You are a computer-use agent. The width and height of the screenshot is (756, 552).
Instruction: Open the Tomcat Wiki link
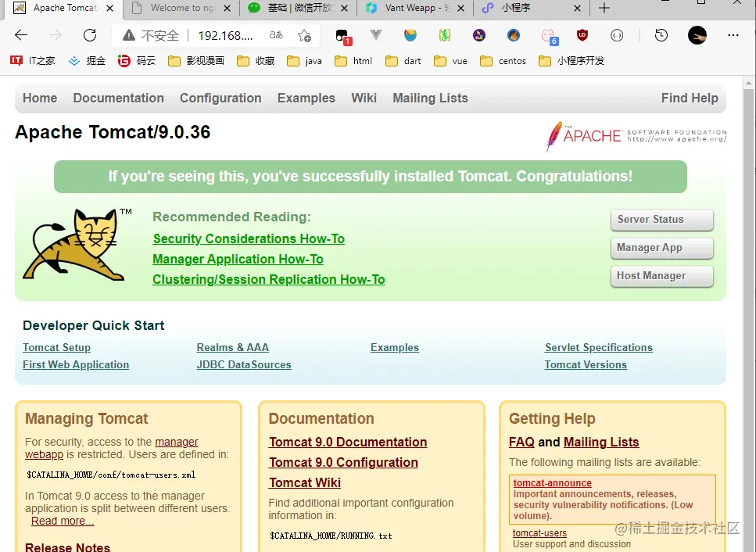pos(305,482)
